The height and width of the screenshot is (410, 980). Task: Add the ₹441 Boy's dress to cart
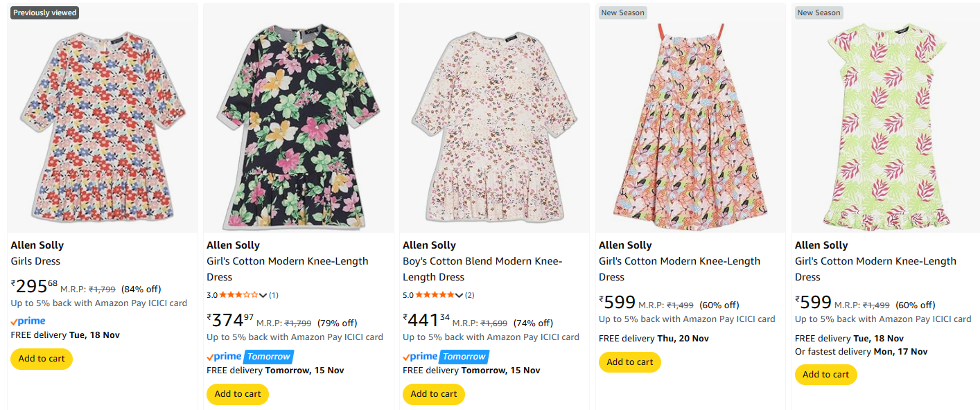434,394
